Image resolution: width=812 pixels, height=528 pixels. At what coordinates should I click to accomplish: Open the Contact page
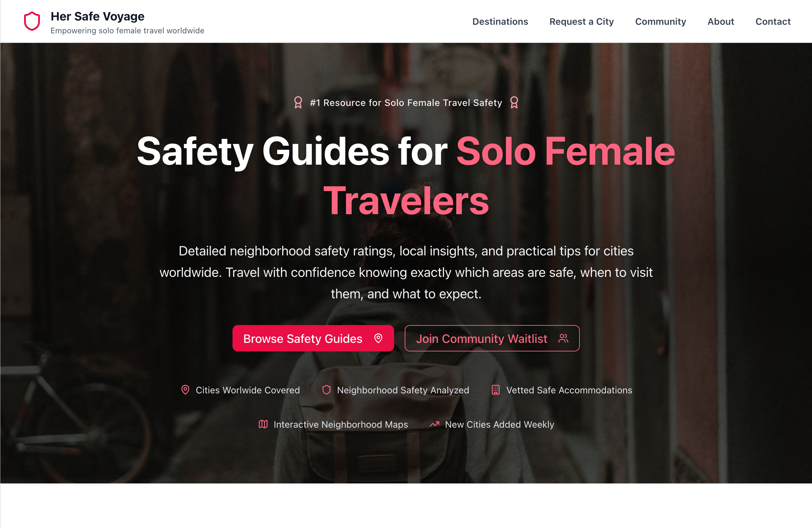point(773,21)
